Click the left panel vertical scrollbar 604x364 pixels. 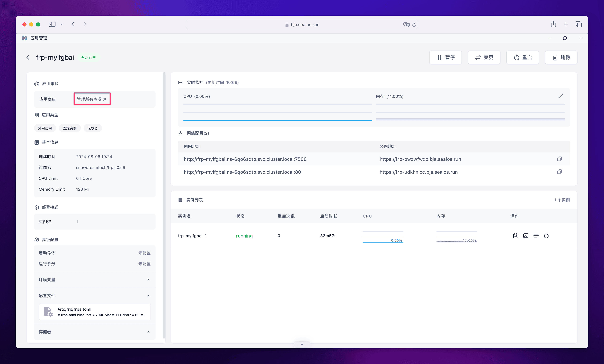pos(164,206)
